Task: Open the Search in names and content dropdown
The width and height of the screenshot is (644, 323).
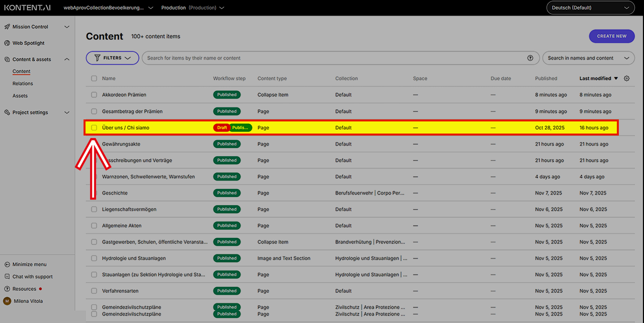Action: pos(588,58)
